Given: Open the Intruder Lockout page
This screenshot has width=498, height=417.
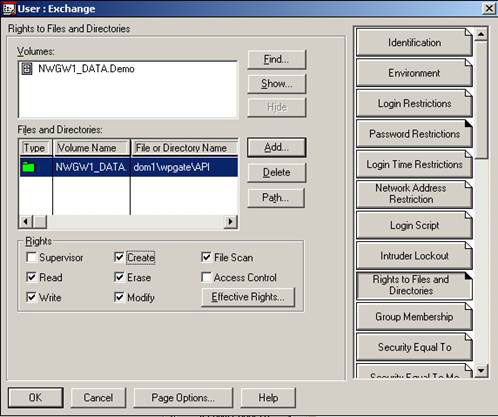Looking at the screenshot, I should [414, 256].
